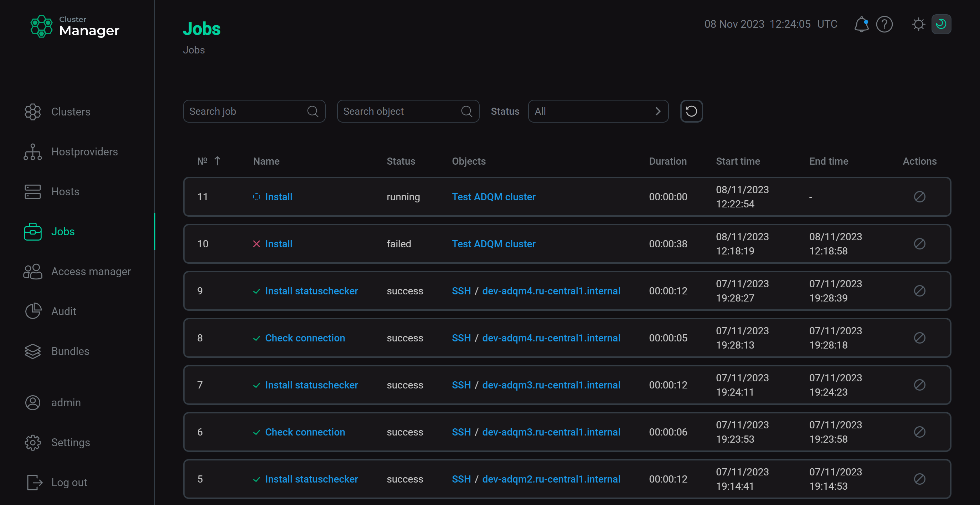Viewport: 980px width, 505px height.
Task: Click failed X icon on job 10
Action: coord(257,243)
